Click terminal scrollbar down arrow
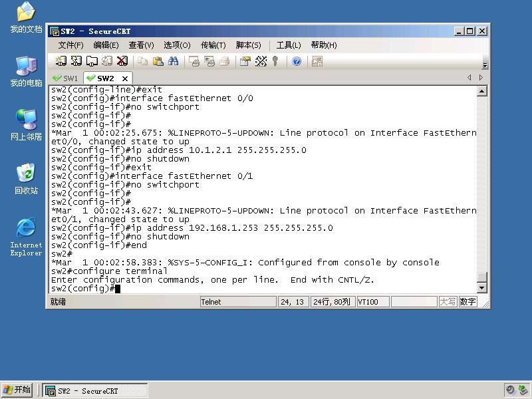The image size is (532, 399). (x=482, y=288)
